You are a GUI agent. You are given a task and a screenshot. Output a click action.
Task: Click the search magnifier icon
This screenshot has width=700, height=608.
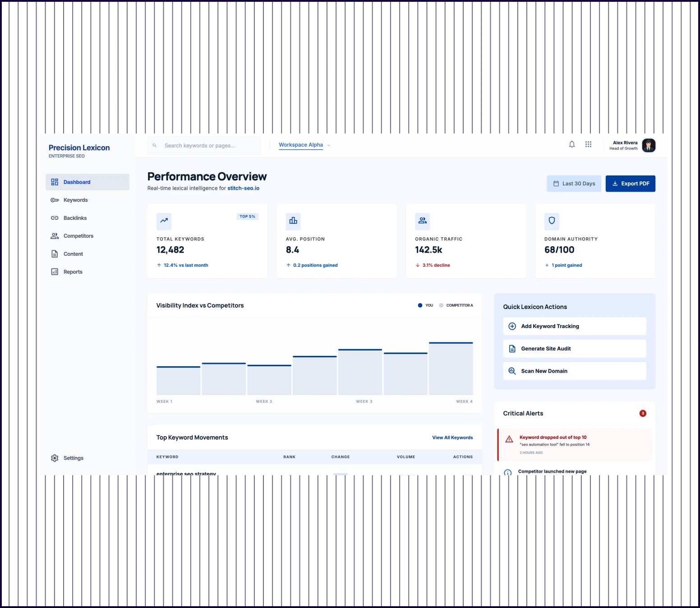pos(154,145)
